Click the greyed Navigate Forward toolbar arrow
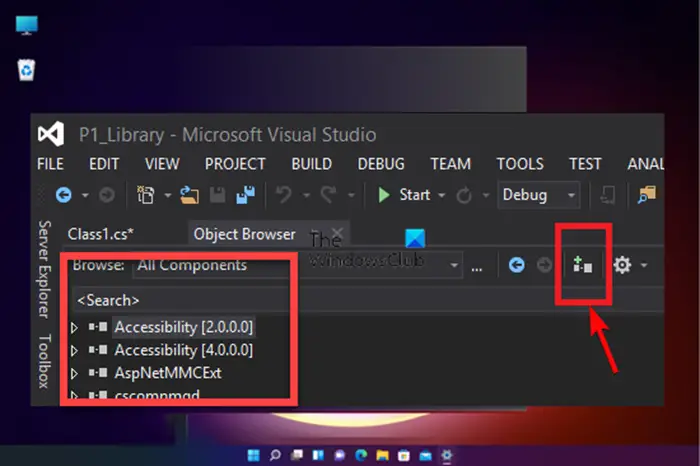Screen dimensions: 700x466 point(107,195)
